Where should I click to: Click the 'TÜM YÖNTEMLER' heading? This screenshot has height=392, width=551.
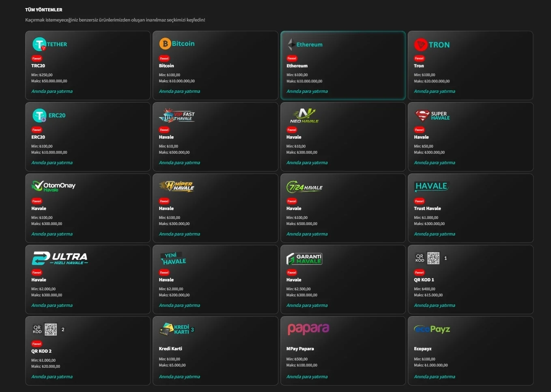(x=44, y=10)
